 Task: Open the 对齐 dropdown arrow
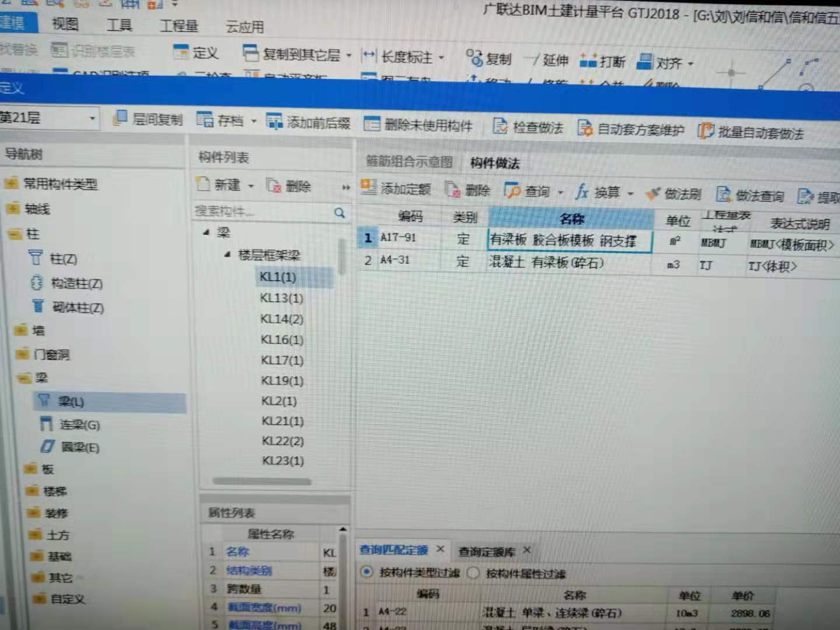691,63
